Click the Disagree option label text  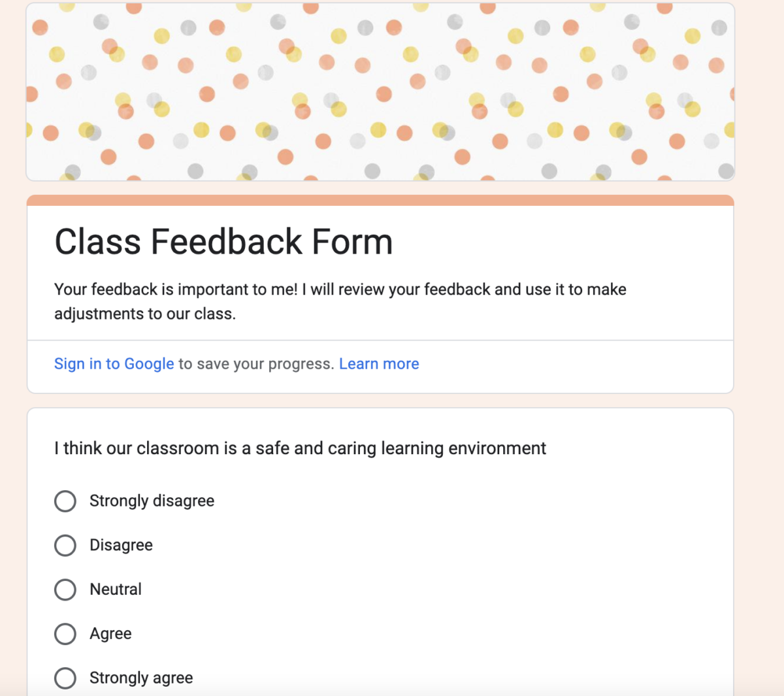click(x=121, y=545)
